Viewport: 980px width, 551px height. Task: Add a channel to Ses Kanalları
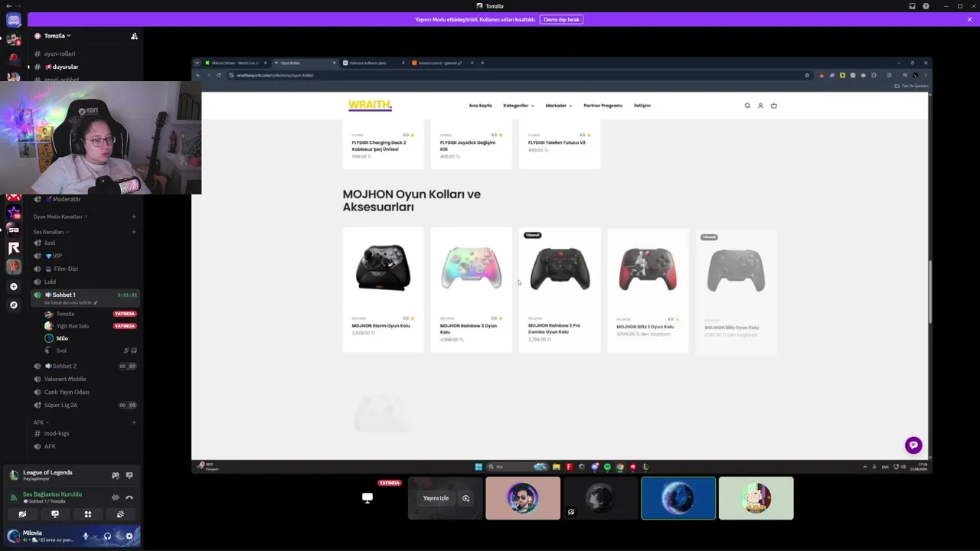click(x=134, y=232)
